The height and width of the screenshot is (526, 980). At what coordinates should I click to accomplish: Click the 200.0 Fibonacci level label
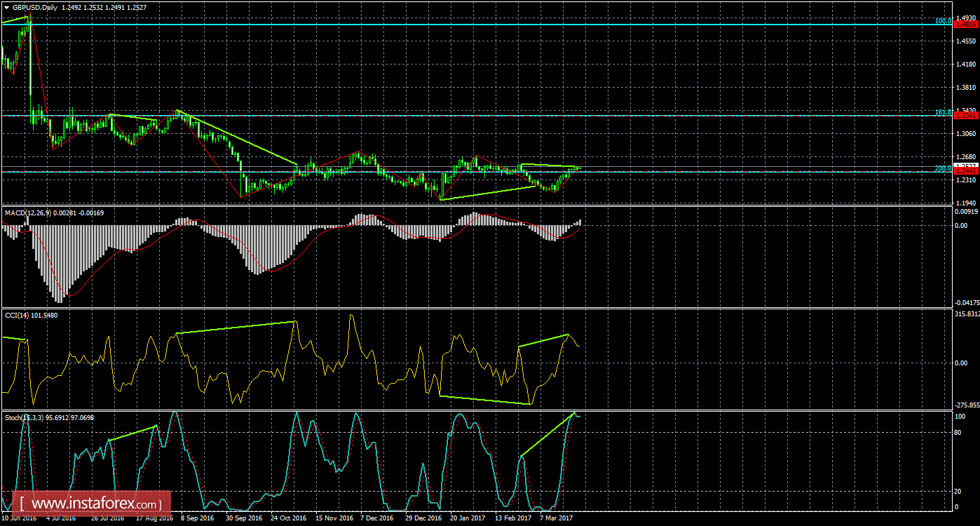pos(943,168)
